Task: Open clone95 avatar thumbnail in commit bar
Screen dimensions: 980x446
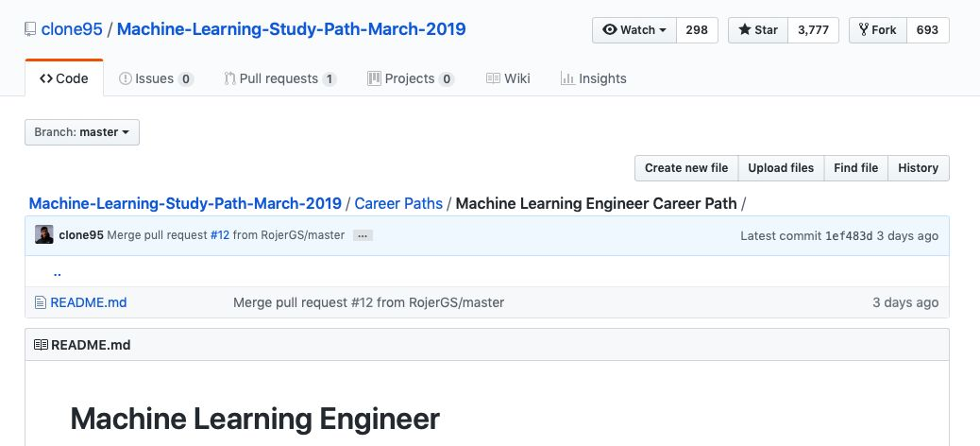Action: (x=43, y=234)
